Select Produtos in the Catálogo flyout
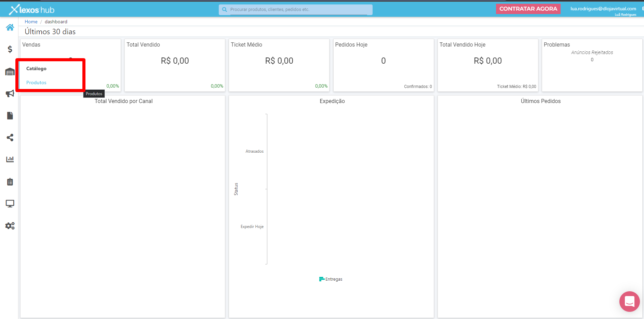Viewport: 644px width, 319px height. point(36,82)
